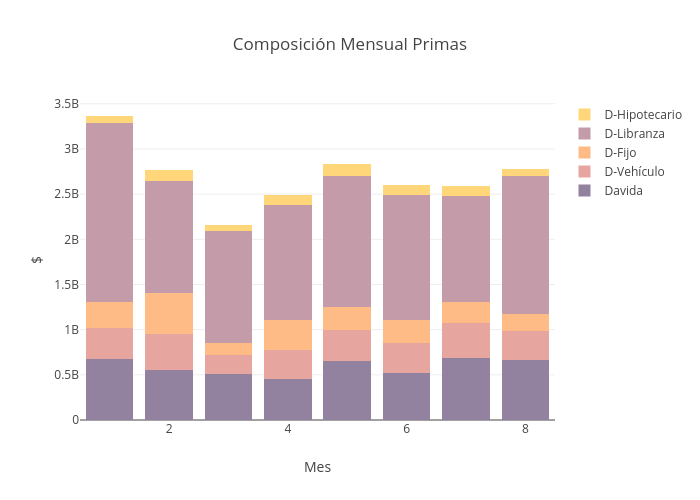Click the $ y-axis title
Image resolution: width=700 pixels, height=500 pixels.
coord(37,260)
